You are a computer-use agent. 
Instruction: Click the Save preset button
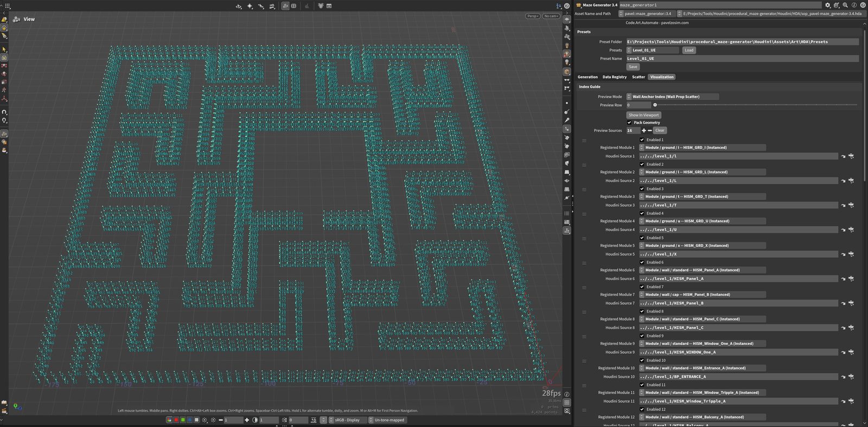pos(633,67)
